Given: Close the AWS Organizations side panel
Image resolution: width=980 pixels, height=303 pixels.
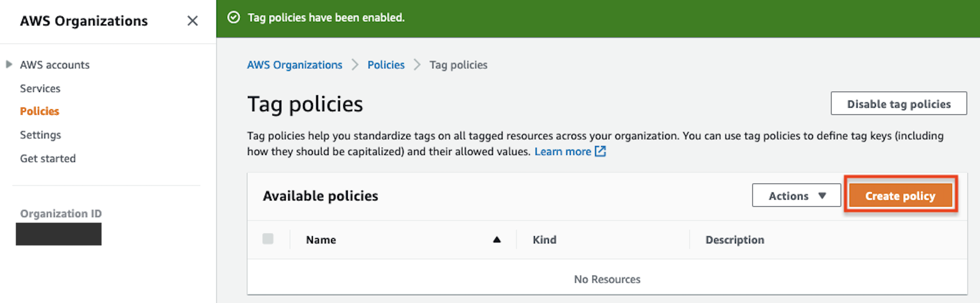Looking at the screenshot, I should [x=193, y=21].
